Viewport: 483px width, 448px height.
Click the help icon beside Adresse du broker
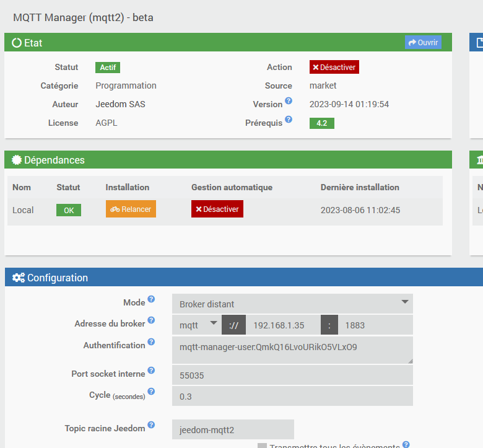point(151,320)
